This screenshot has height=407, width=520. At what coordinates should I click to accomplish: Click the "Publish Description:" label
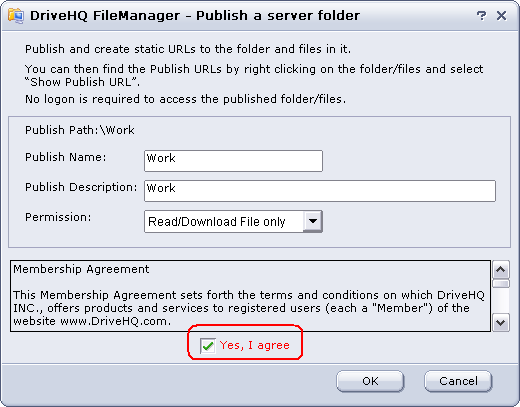81,187
